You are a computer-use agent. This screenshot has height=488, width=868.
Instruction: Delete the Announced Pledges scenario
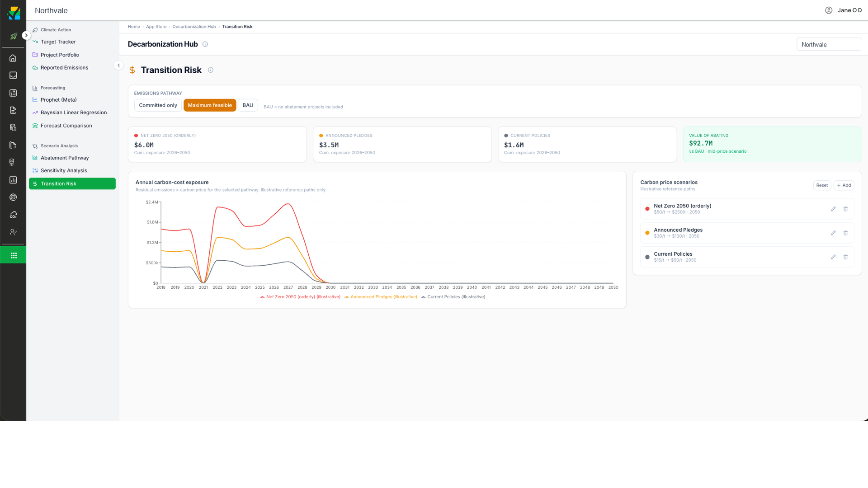pyautogui.click(x=845, y=233)
